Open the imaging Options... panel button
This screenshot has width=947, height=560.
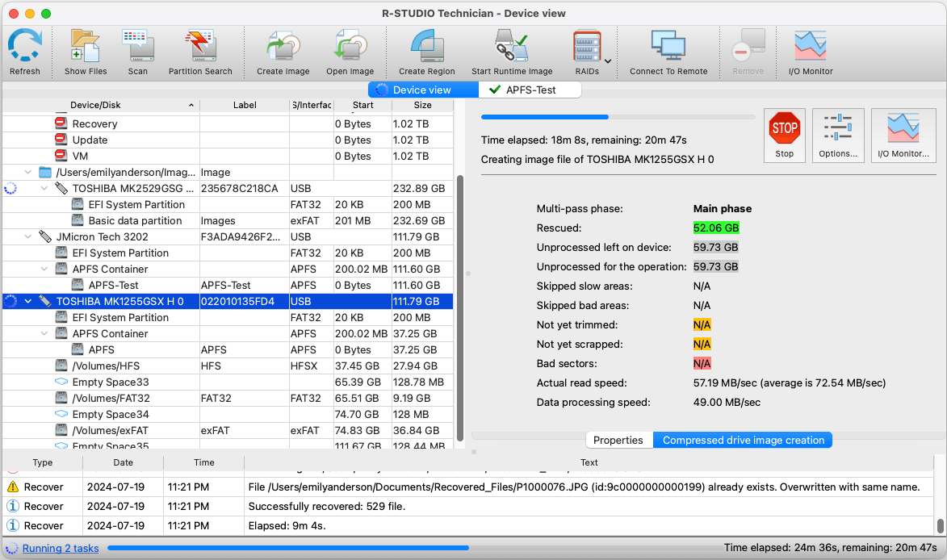click(838, 136)
